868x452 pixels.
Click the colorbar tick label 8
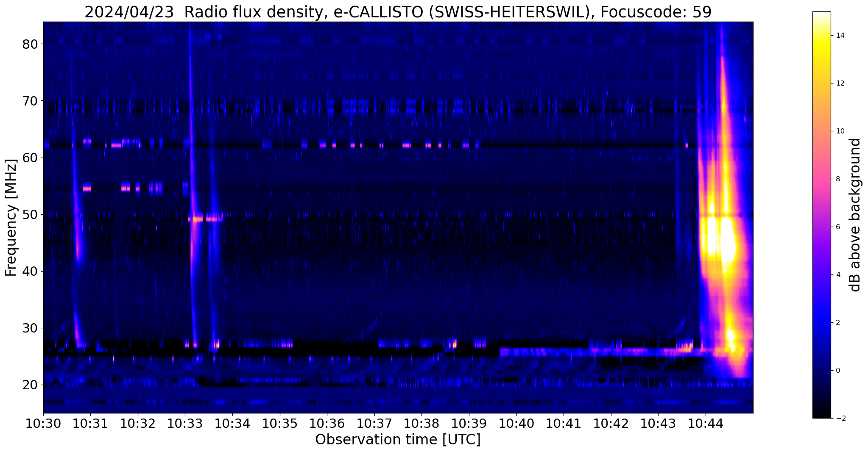[x=837, y=179]
